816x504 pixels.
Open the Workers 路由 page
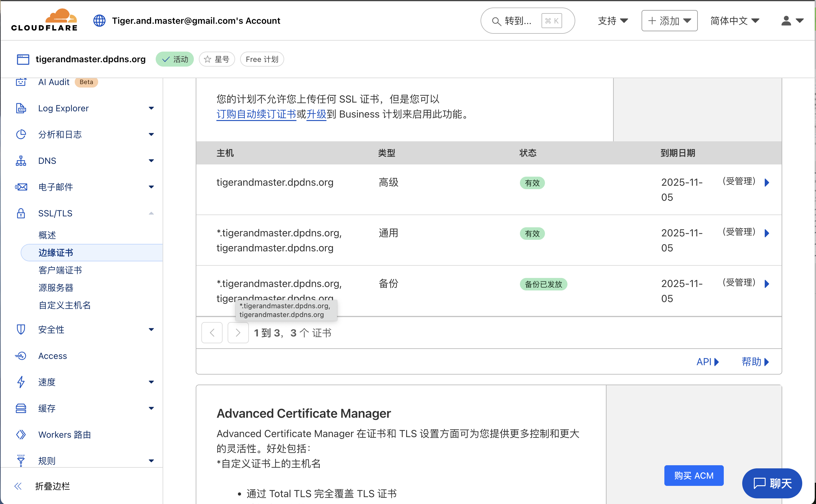point(65,435)
